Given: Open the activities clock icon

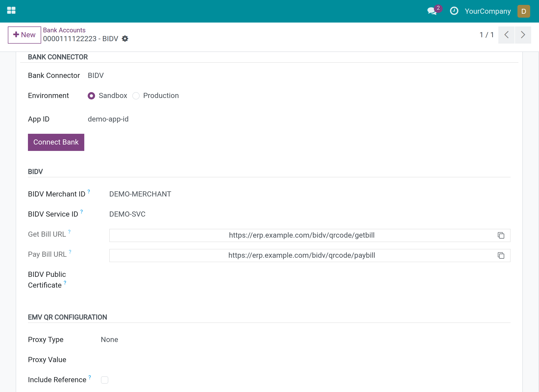Looking at the screenshot, I should coord(454,11).
